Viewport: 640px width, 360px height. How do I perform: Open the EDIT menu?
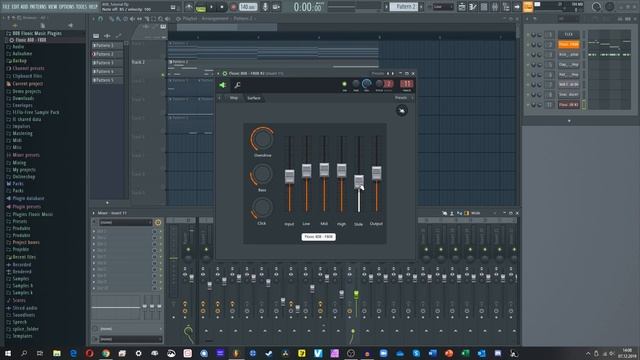15,7
